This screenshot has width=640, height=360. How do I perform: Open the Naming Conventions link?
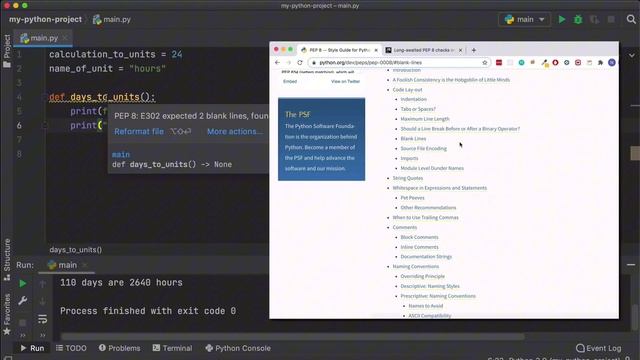point(416,267)
